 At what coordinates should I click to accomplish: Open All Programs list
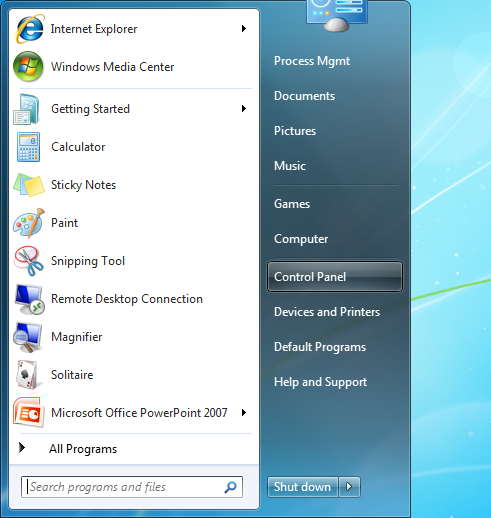83,449
